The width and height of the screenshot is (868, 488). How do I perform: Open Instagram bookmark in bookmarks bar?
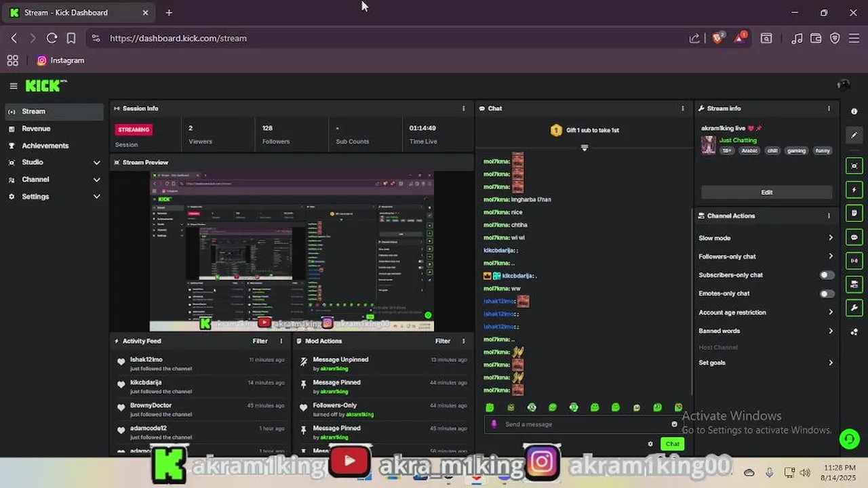click(x=60, y=60)
